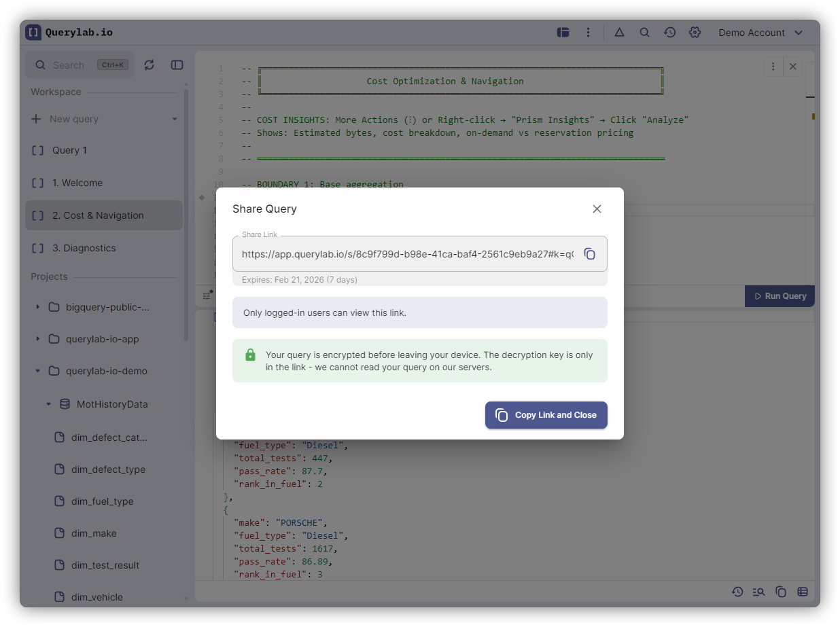
Task: Toggle the sidebar panel collapse icon
Action: [x=177, y=65]
